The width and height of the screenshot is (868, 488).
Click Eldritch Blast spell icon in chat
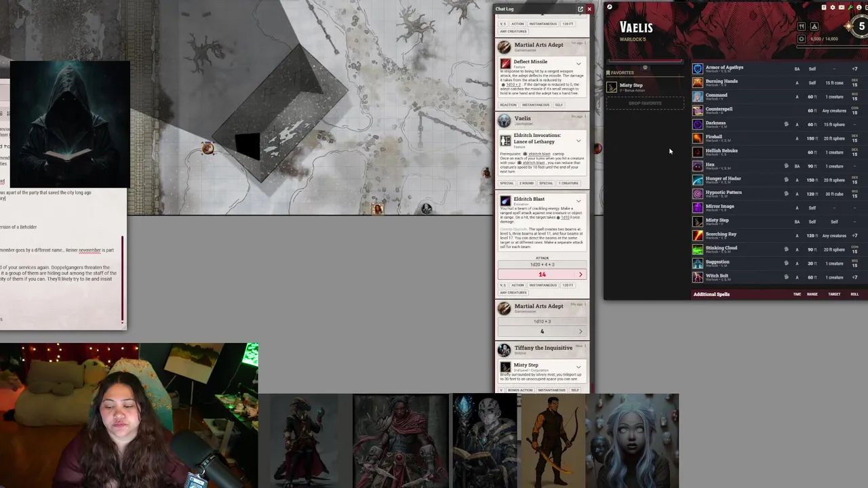tap(505, 201)
